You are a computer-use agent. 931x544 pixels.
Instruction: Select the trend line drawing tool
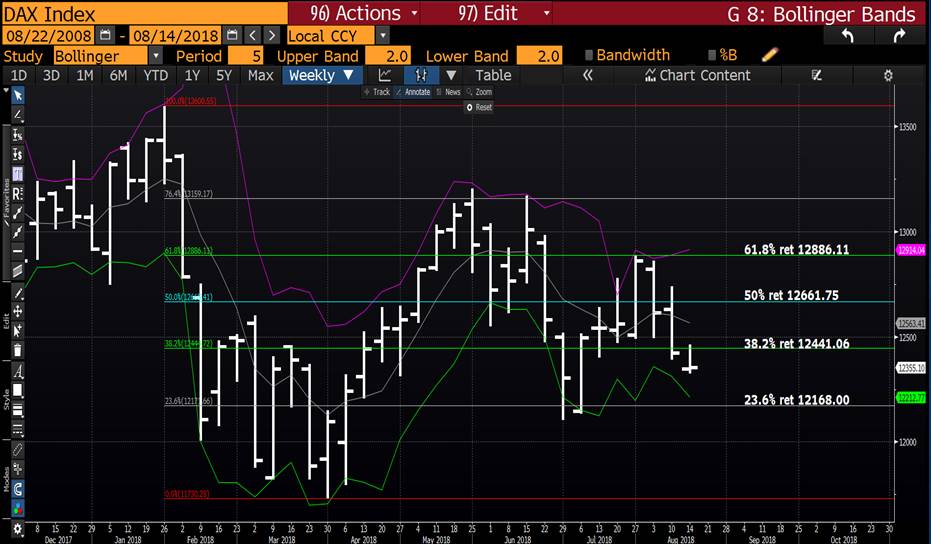point(18,115)
